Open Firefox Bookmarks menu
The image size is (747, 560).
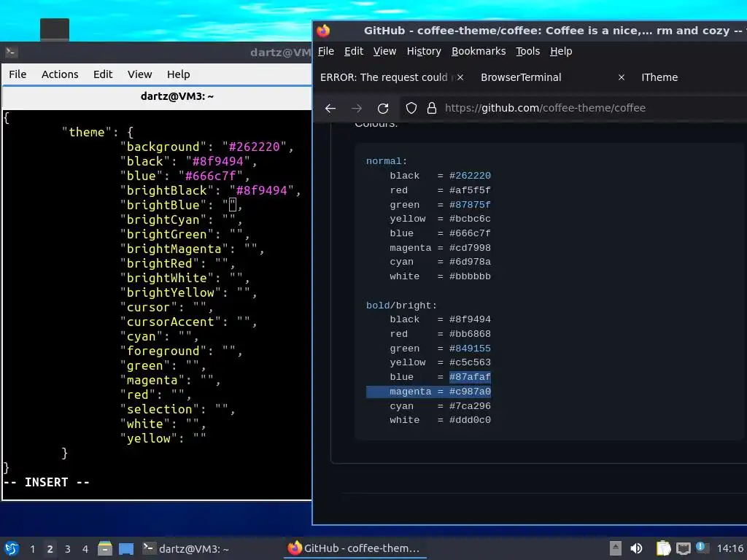[479, 51]
